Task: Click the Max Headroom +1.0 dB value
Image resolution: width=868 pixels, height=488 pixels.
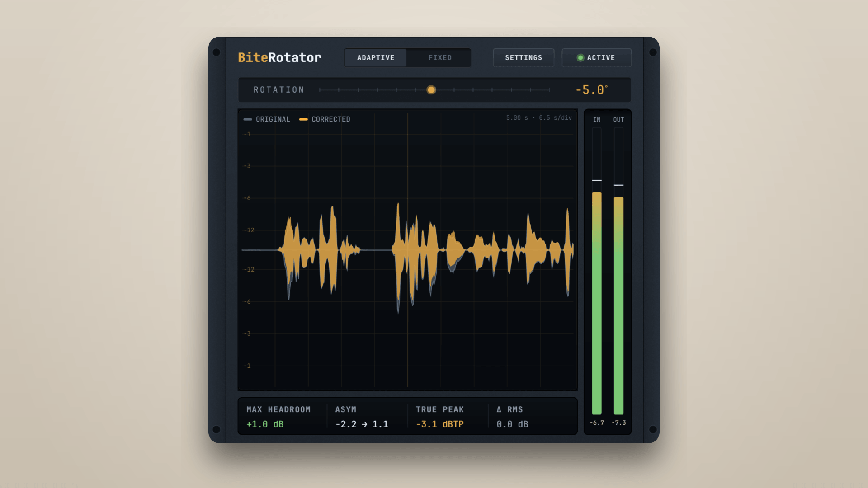Action: pyautogui.click(x=265, y=424)
